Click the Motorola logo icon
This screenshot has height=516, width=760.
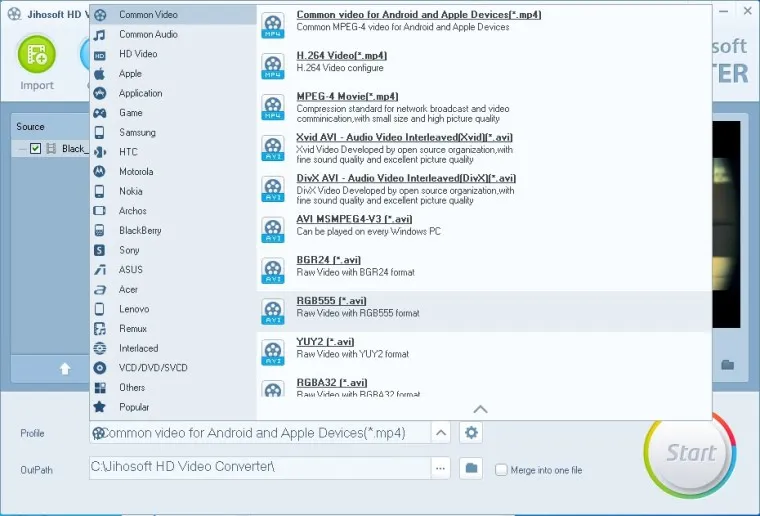click(x=99, y=172)
